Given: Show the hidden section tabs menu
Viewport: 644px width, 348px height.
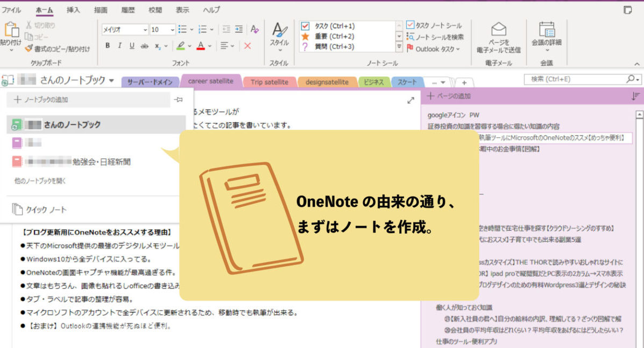Looking at the screenshot, I should (438, 82).
